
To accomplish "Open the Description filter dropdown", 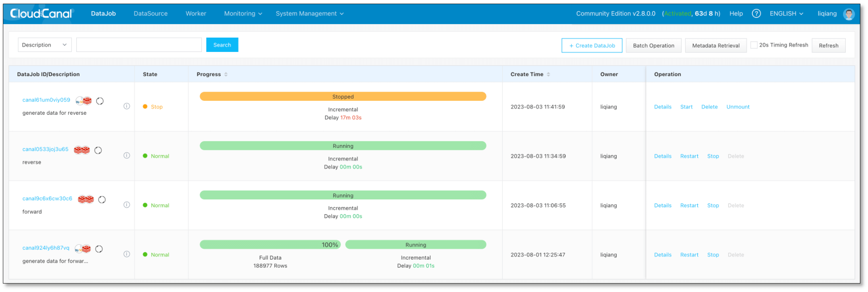I will 45,45.
